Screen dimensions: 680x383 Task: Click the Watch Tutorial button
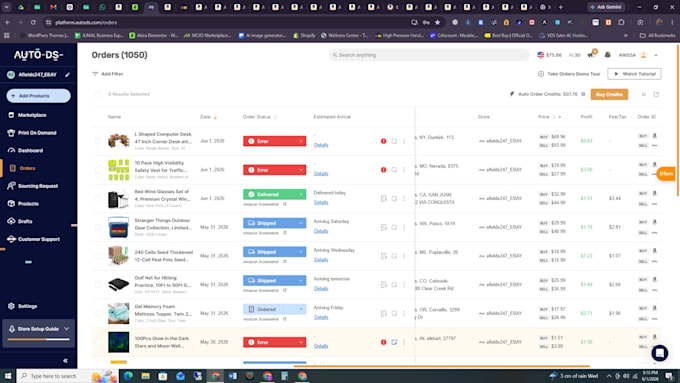(x=634, y=74)
